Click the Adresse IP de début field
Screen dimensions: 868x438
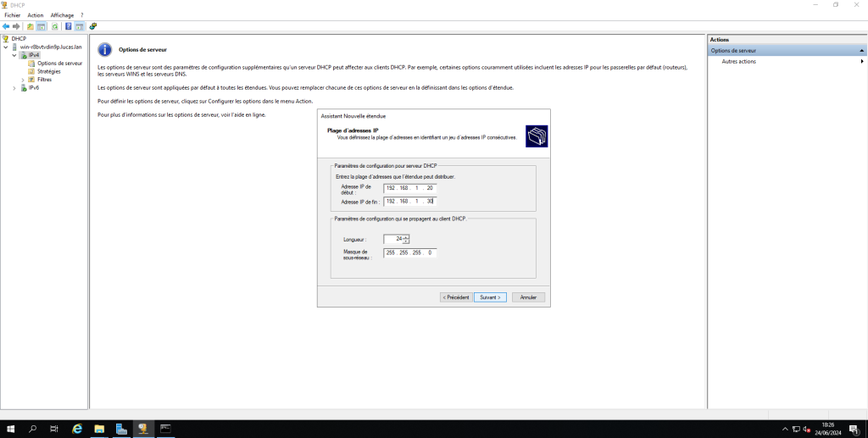pos(409,188)
